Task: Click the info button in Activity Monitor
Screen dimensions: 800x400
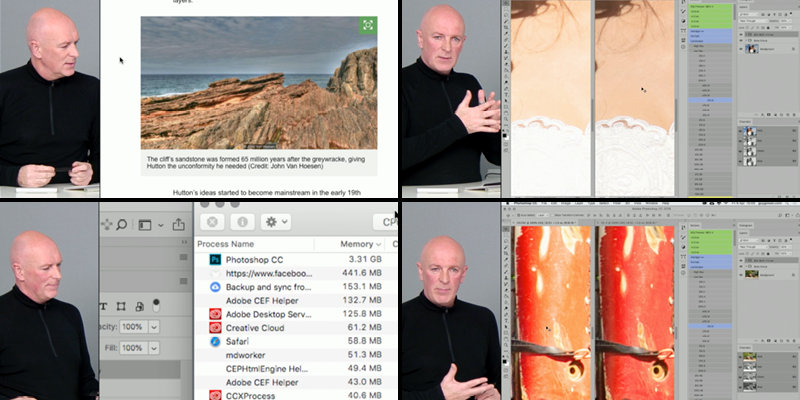Action: [242, 222]
